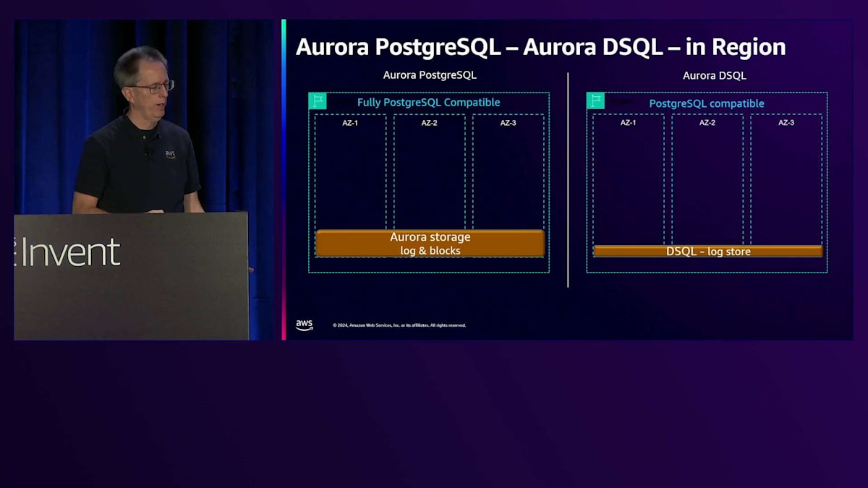Select AZ-2 label in Aurora DSQL diagram

pyautogui.click(x=707, y=123)
